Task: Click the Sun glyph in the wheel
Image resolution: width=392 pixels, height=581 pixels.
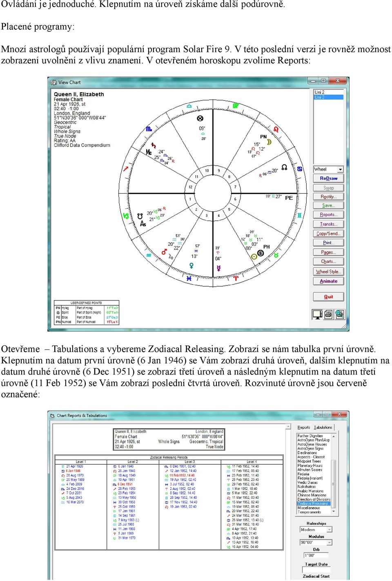Action: [x=254, y=256]
